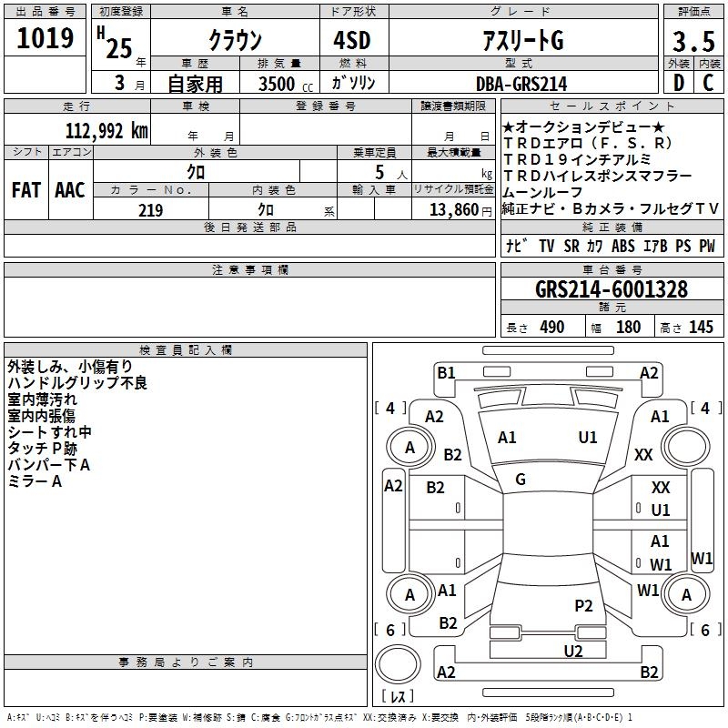Image resolution: width=728 pixels, height=728 pixels.
Task: Click the note ミラーA
Action: click(x=35, y=481)
